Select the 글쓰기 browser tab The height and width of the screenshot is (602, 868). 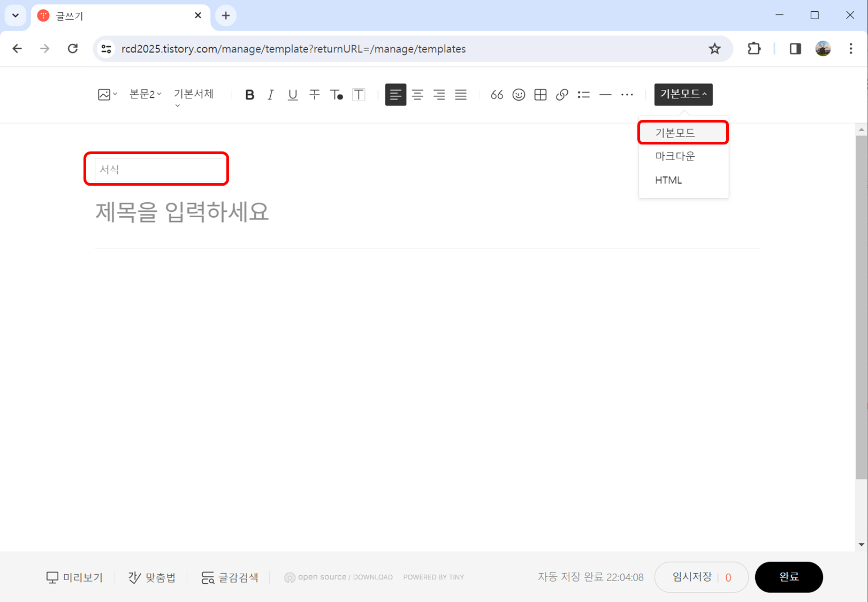(x=120, y=17)
